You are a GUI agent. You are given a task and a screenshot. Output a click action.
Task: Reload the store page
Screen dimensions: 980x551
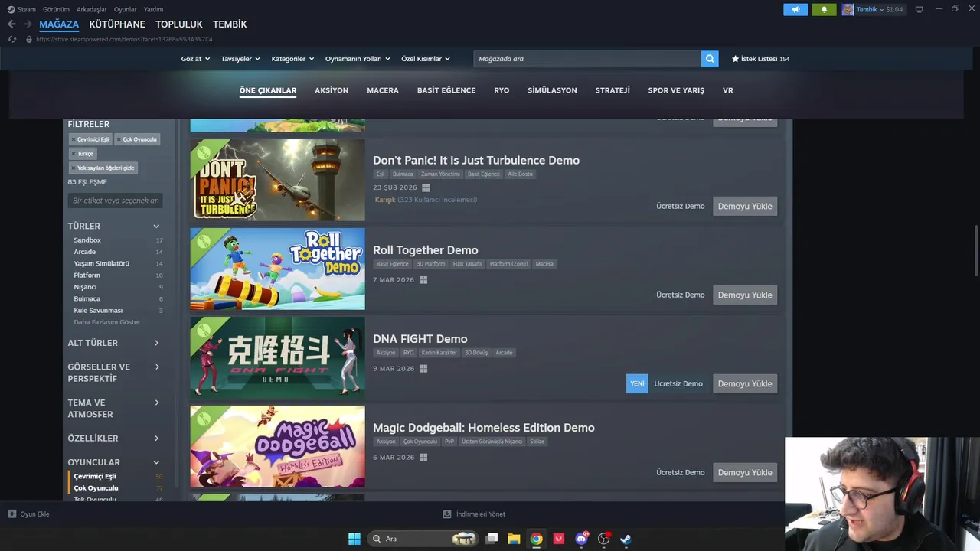pos(12,39)
